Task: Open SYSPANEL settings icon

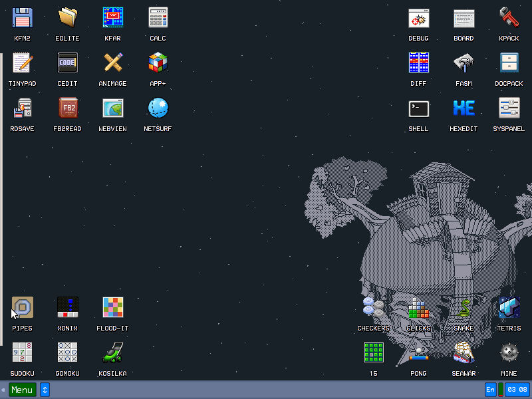Action: [x=509, y=108]
